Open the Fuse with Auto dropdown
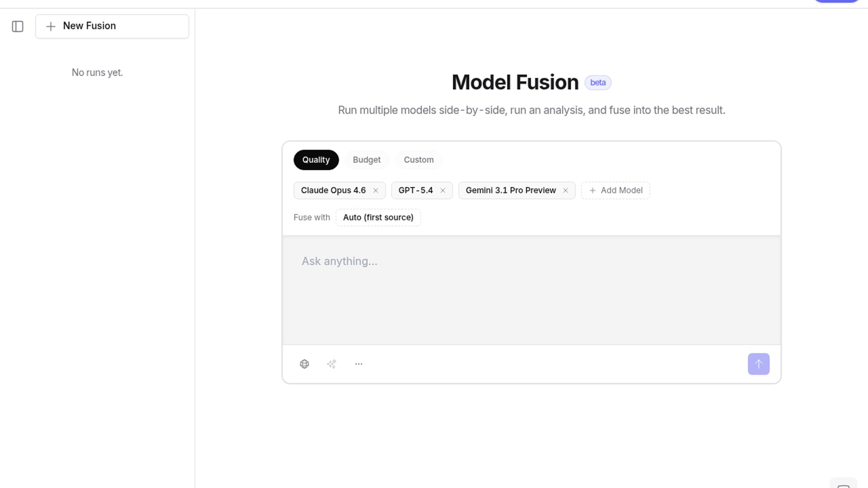The width and height of the screenshot is (868, 488). point(378,218)
